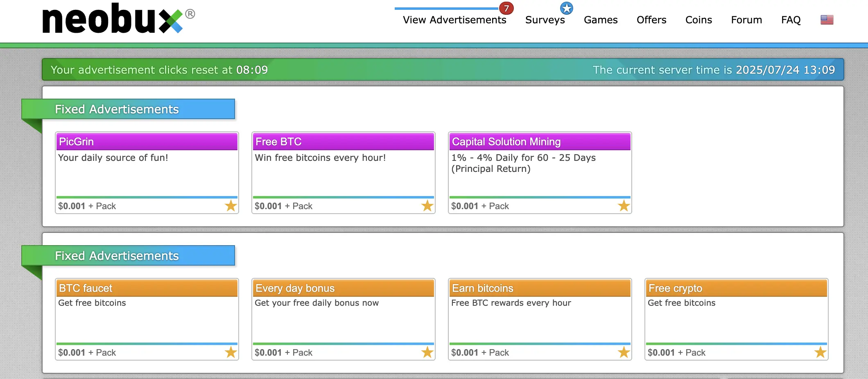Visit the Forum link
Image resolution: width=868 pixels, height=379 pixels.
click(x=746, y=20)
